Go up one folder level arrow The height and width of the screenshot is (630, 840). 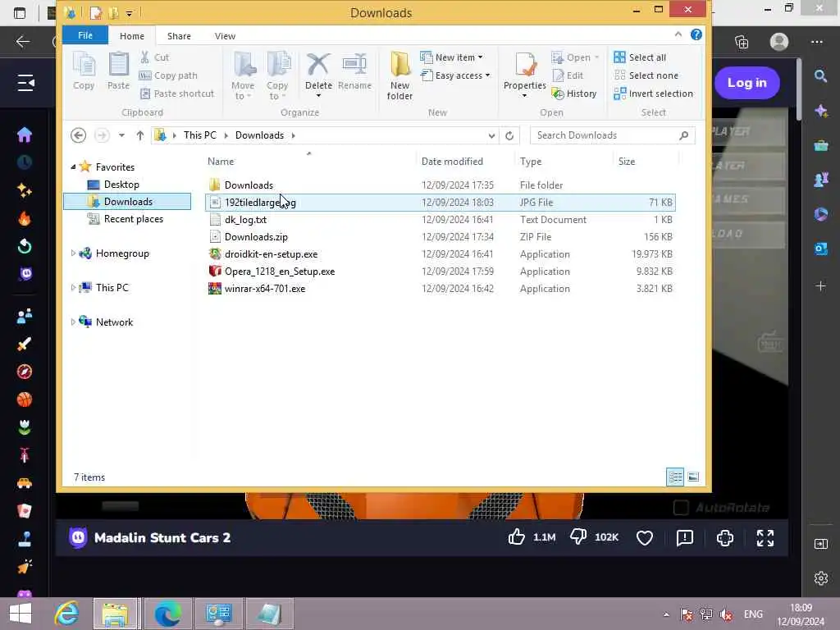tap(139, 135)
